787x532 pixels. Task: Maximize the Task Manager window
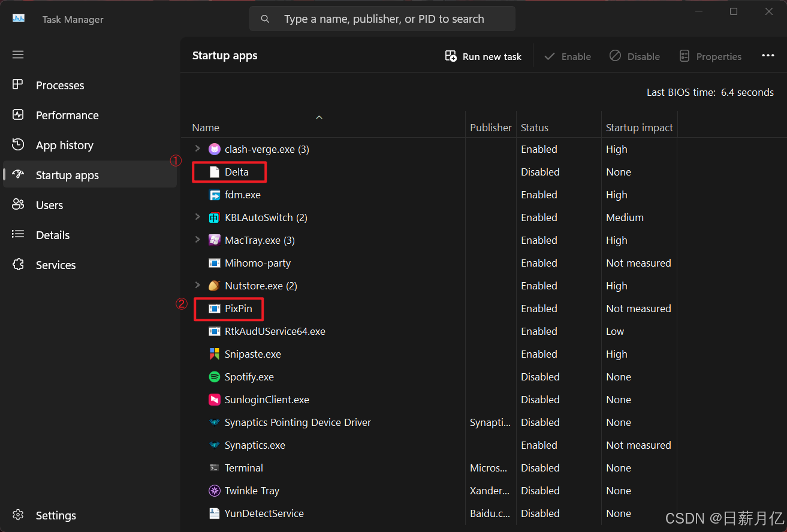(734, 11)
